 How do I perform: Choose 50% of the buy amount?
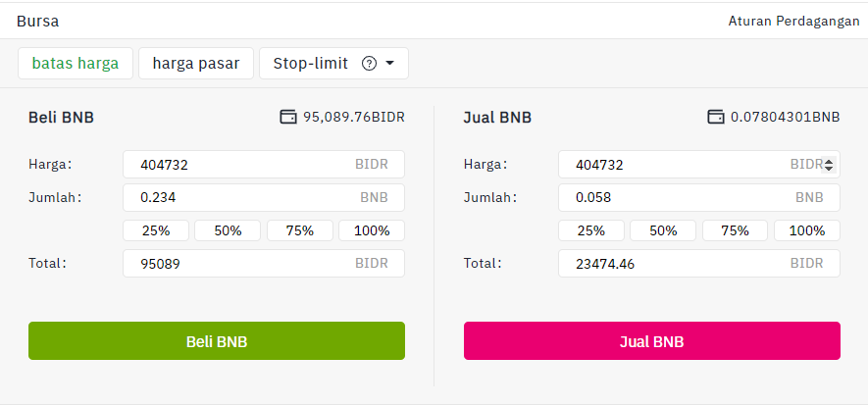tap(228, 230)
